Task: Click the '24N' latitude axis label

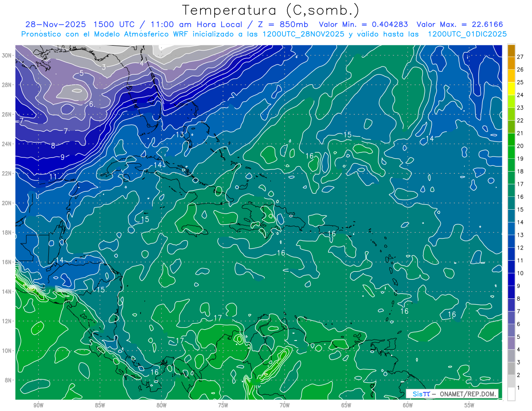Action: 8,144
